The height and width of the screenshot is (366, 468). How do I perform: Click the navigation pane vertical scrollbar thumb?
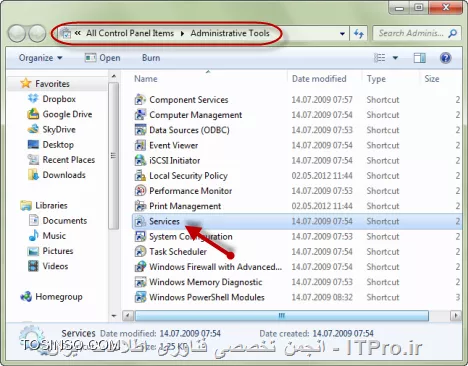coord(114,156)
